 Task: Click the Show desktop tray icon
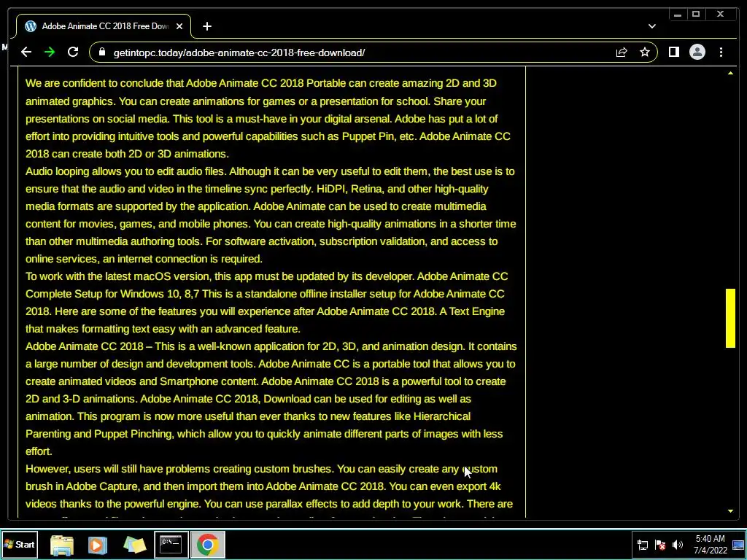[739, 545]
